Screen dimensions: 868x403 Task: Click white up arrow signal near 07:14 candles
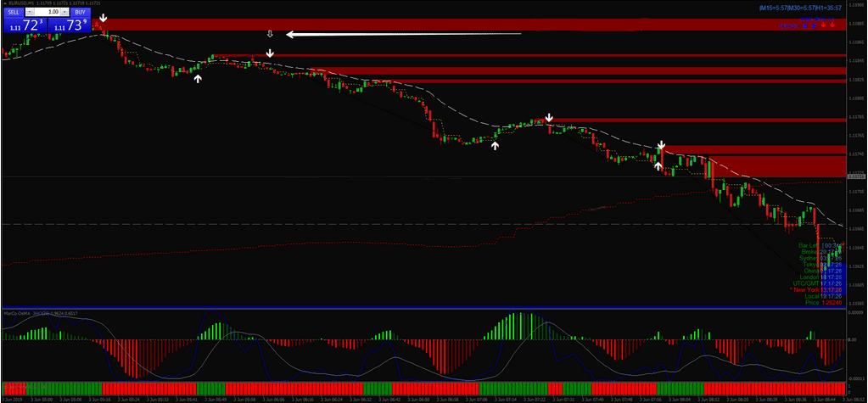point(496,145)
